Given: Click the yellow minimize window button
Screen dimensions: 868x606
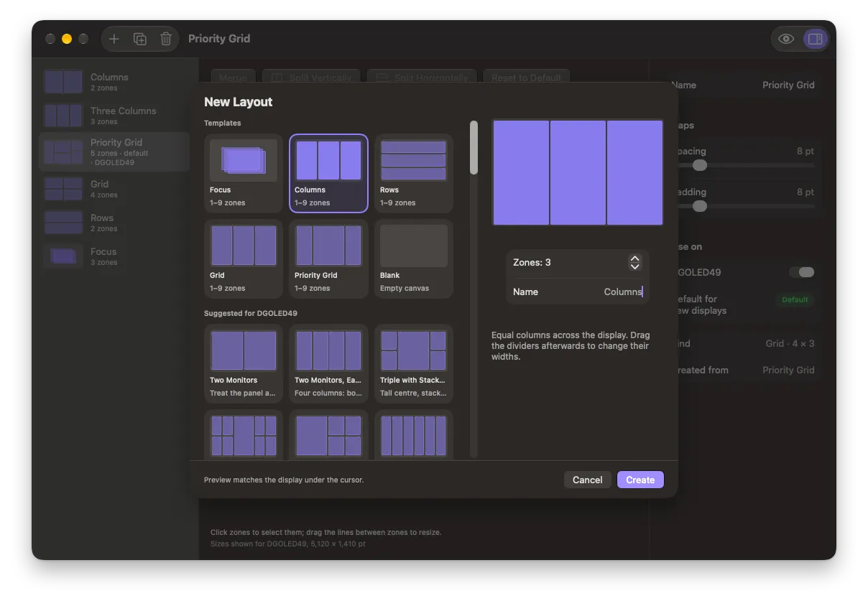Looking at the screenshot, I should (67, 39).
